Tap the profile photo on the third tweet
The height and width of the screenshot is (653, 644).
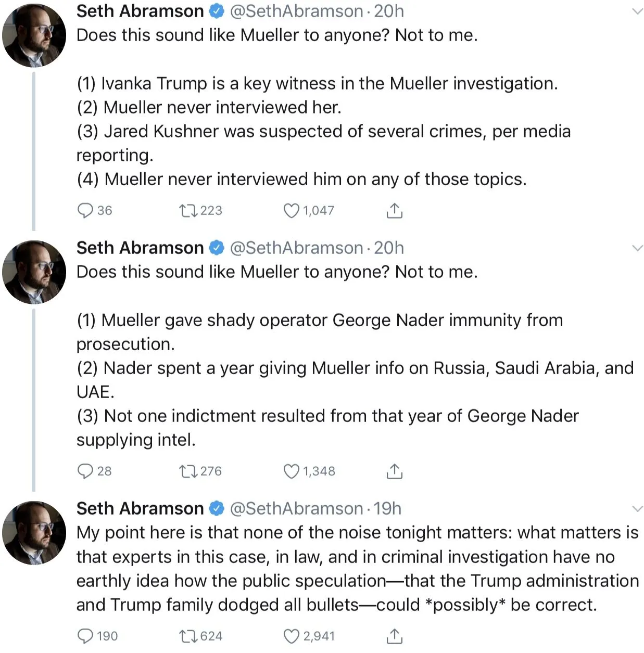click(34, 533)
